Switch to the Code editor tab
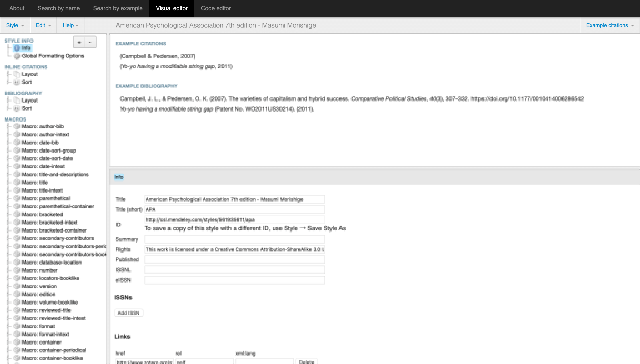This screenshot has width=640, height=364. (216, 8)
